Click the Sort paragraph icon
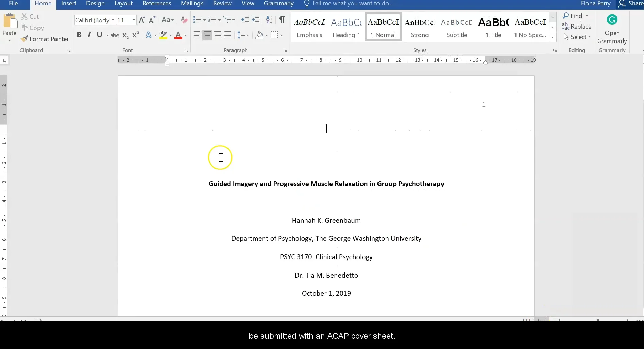The height and width of the screenshot is (349, 644). [x=269, y=20]
